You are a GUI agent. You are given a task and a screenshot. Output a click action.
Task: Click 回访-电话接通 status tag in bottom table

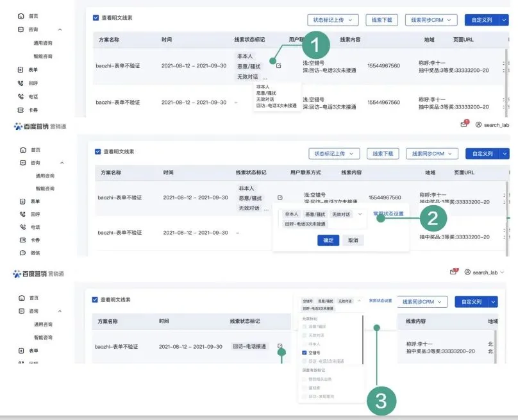coord(249,346)
